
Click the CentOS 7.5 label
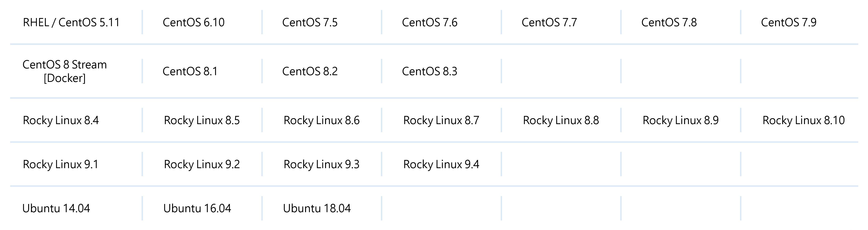310,22
